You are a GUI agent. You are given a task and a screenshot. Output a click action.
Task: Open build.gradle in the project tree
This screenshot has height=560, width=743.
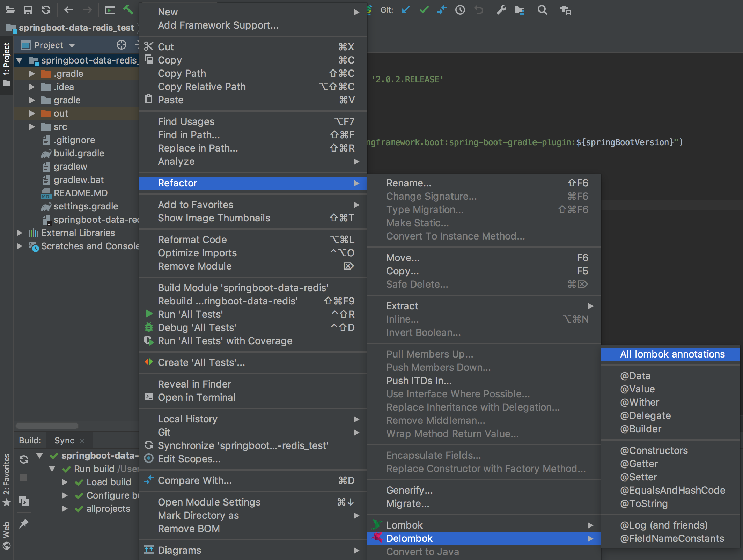(79, 153)
